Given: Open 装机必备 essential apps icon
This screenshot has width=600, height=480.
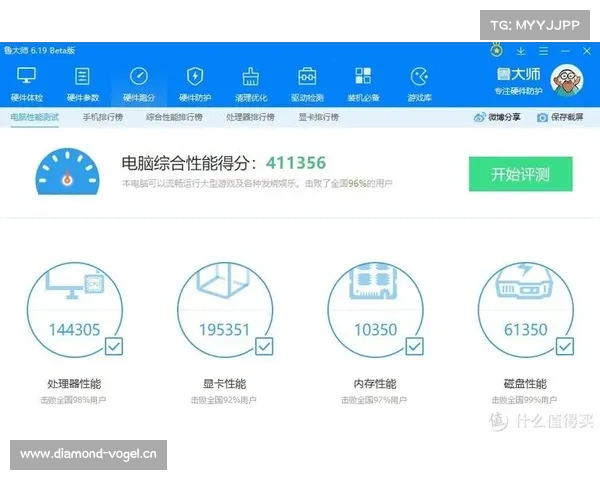Looking at the screenshot, I should click(x=363, y=76).
